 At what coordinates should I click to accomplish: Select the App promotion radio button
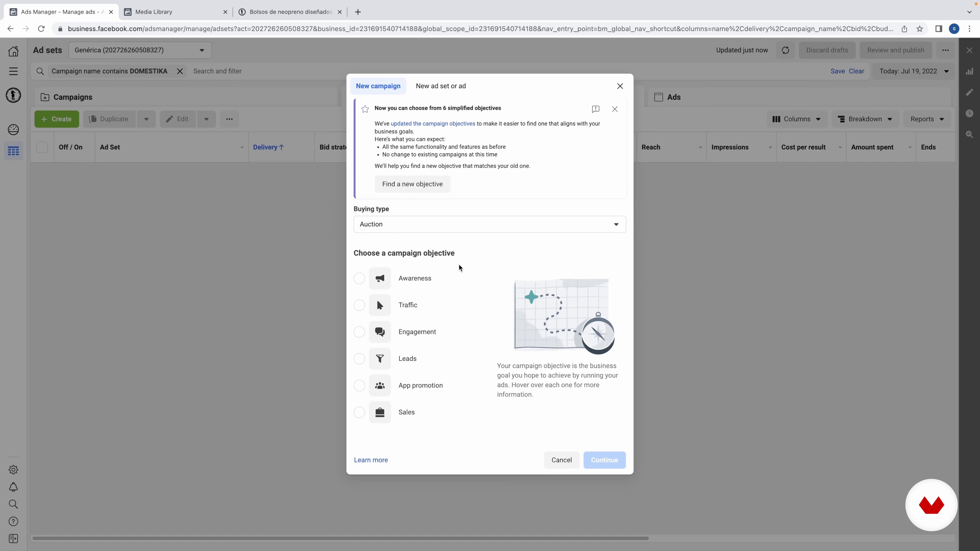pyautogui.click(x=359, y=386)
